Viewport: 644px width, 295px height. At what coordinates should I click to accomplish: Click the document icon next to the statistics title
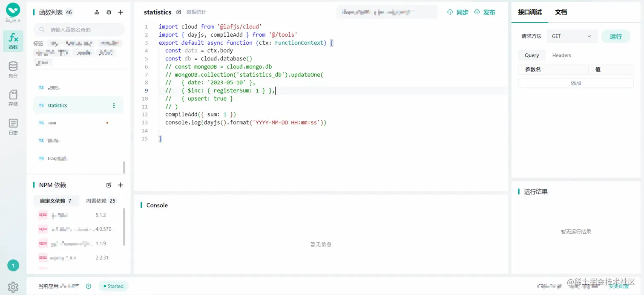click(179, 12)
